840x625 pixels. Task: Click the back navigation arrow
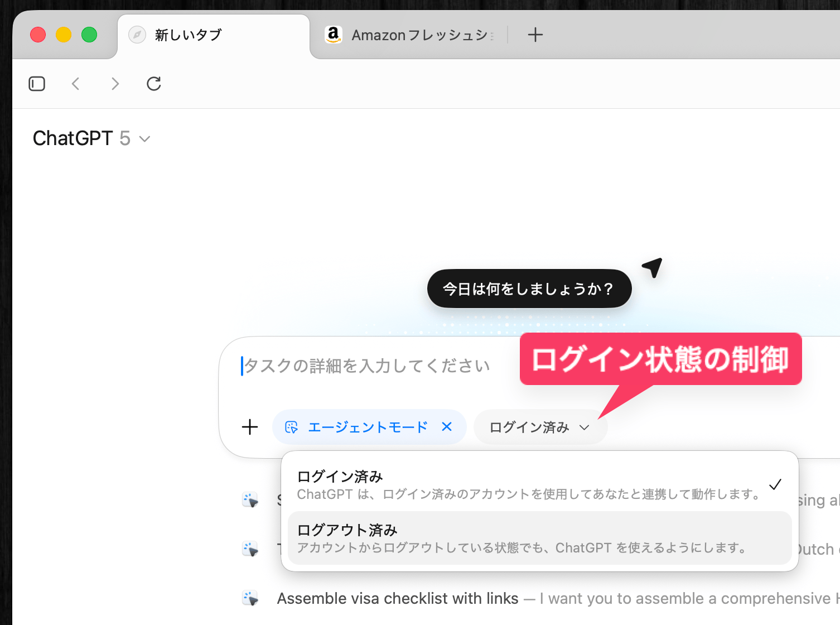pyautogui.click(x=76, y=84)
